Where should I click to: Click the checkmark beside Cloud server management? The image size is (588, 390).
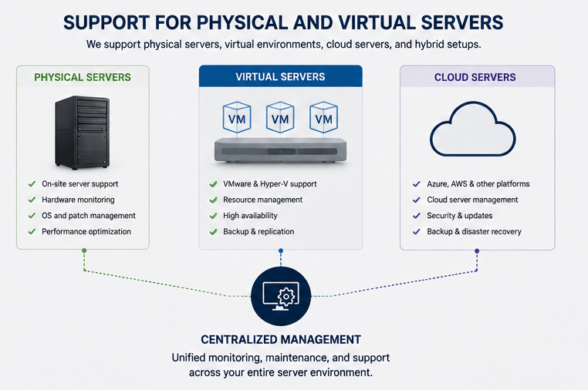(x=417, y=200)
